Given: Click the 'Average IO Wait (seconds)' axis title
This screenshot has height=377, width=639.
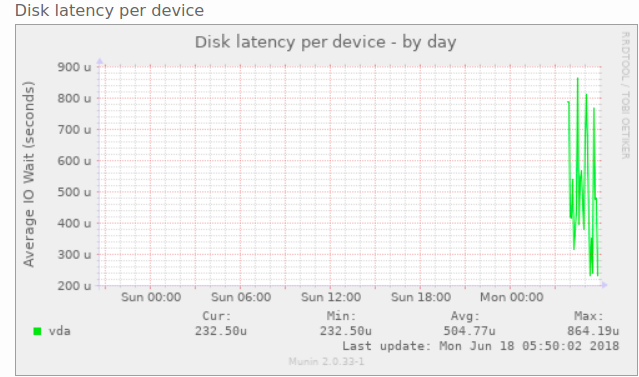Looking at the screenshot, I should click(x=29, y=174).
